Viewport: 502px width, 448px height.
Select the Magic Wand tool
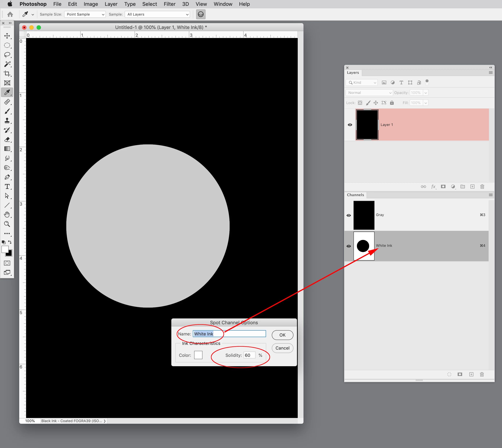7,64
